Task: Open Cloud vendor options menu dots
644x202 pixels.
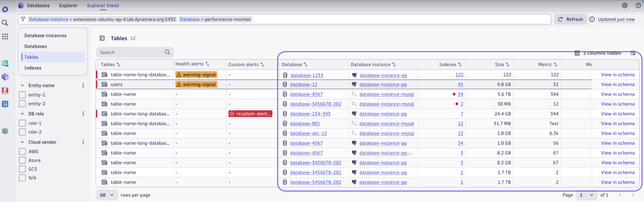Action: [x=83, y=142]
